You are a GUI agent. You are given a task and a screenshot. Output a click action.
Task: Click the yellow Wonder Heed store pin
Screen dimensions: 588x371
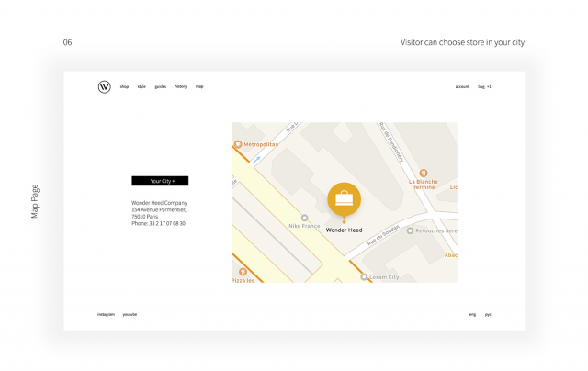click(345, 201)
